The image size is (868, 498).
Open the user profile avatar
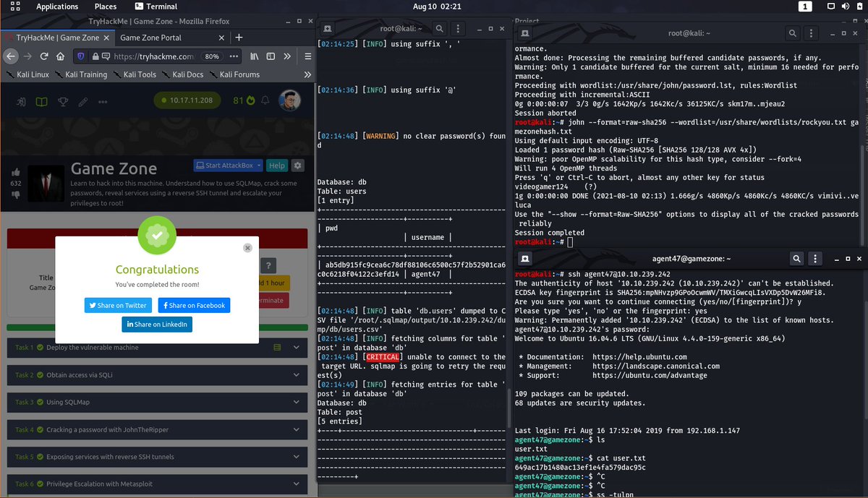[289, 100]
